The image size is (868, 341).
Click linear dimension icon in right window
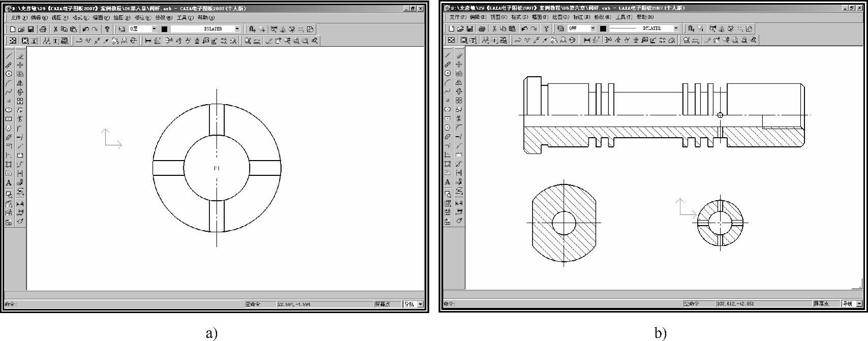[x=587, y=40]
